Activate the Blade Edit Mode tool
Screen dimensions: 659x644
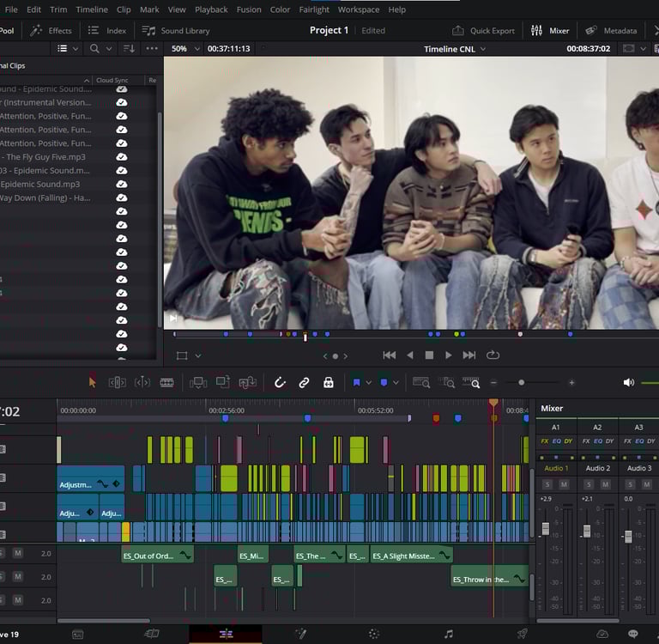pos(166,382)
